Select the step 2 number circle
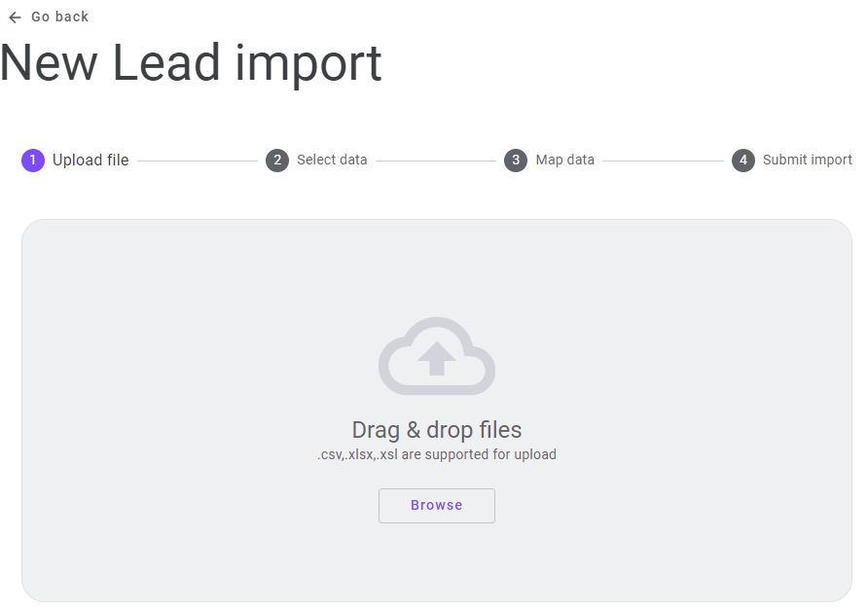Viewport: 868px width, 609px height. point(277,161)
